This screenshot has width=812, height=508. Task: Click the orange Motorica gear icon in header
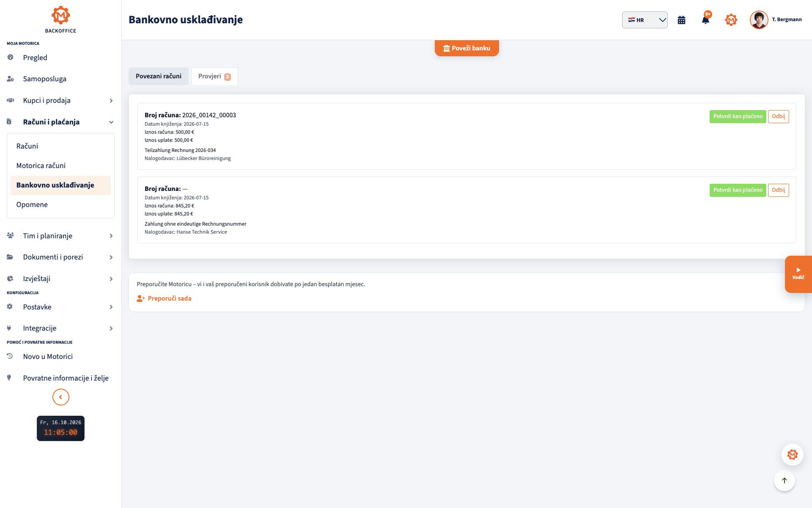coord(731,20)
